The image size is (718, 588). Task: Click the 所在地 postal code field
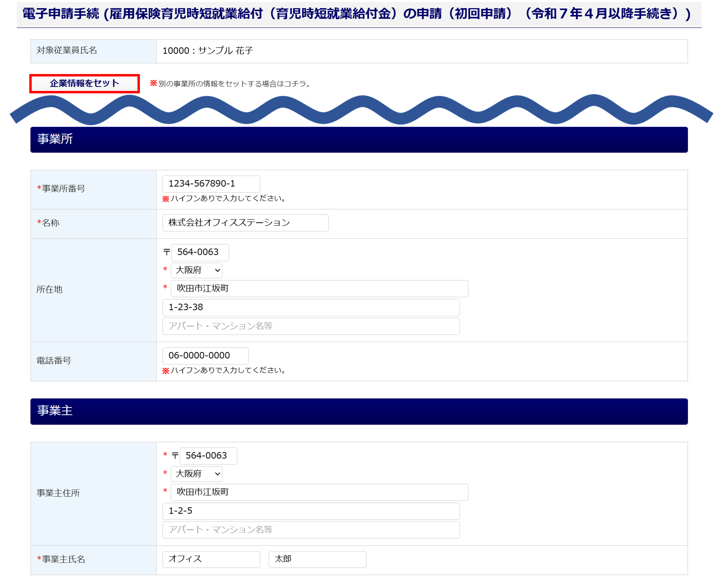pos(200,252)
